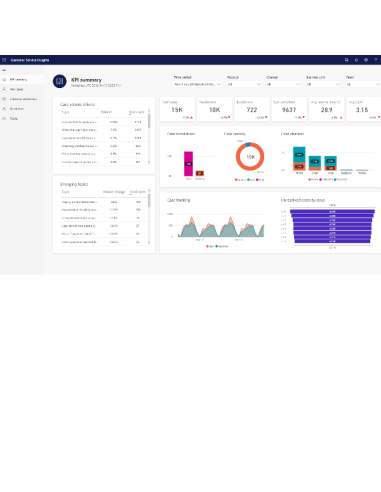
Task: Click the New cases sidebar icon
Action: (4, 89)
